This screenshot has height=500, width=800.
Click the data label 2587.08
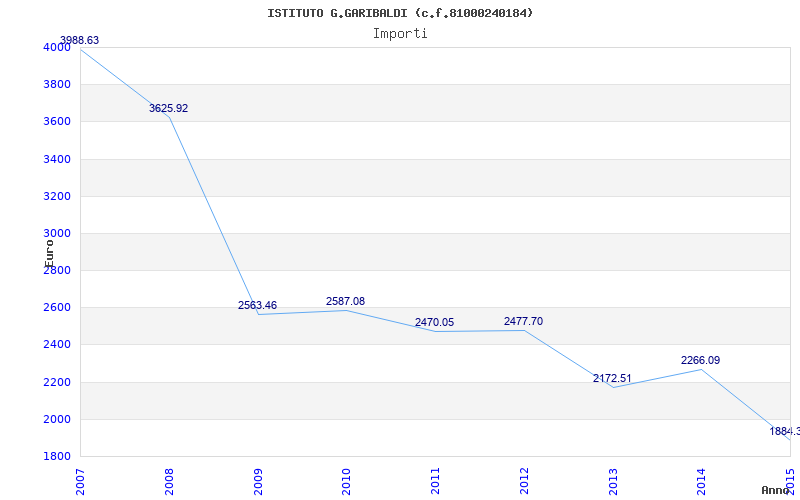(x=345, y=301)
